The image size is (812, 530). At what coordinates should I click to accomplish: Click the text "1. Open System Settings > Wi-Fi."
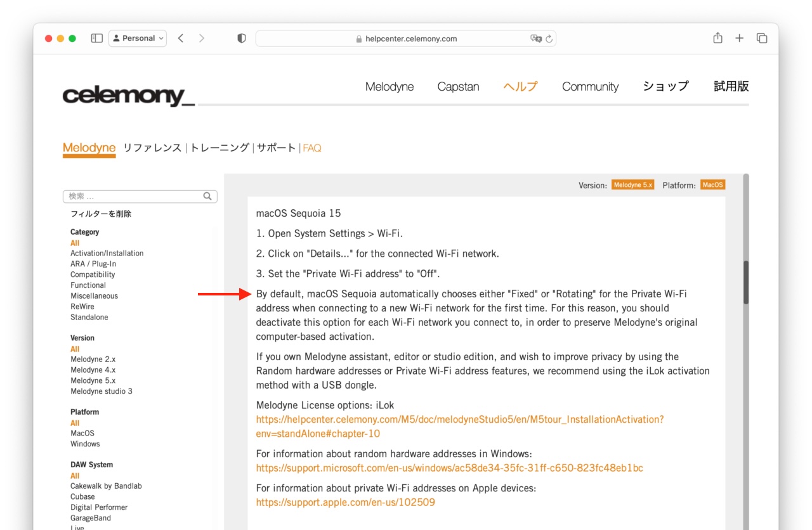tap(330, 234)
